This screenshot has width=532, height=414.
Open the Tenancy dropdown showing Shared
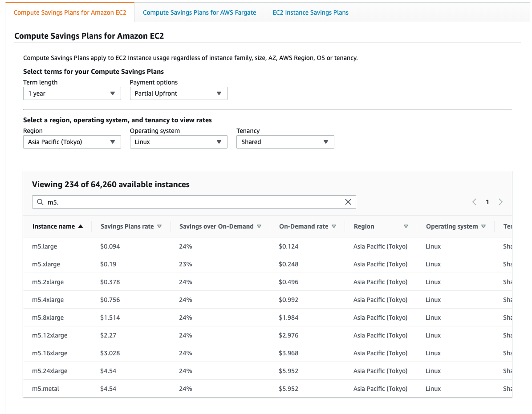click(x=285, y=142)
